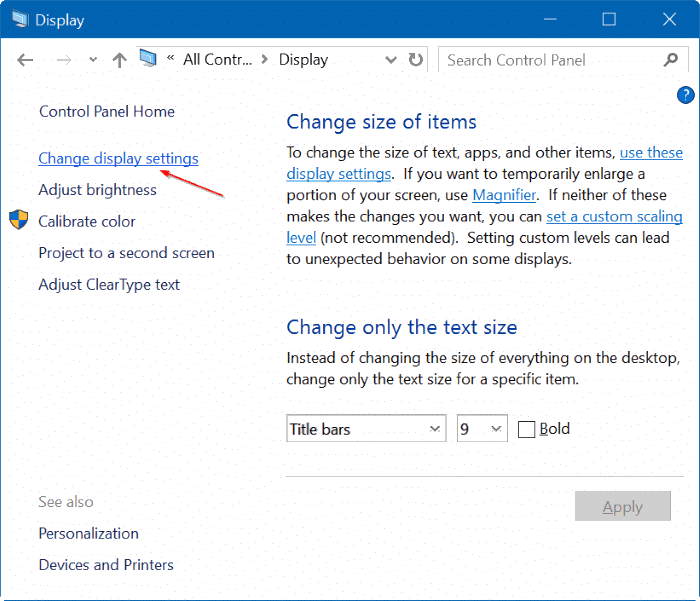Viewport: 700px width, 601px height.
Task: Click use these display settings link
Action: [651, 153]
